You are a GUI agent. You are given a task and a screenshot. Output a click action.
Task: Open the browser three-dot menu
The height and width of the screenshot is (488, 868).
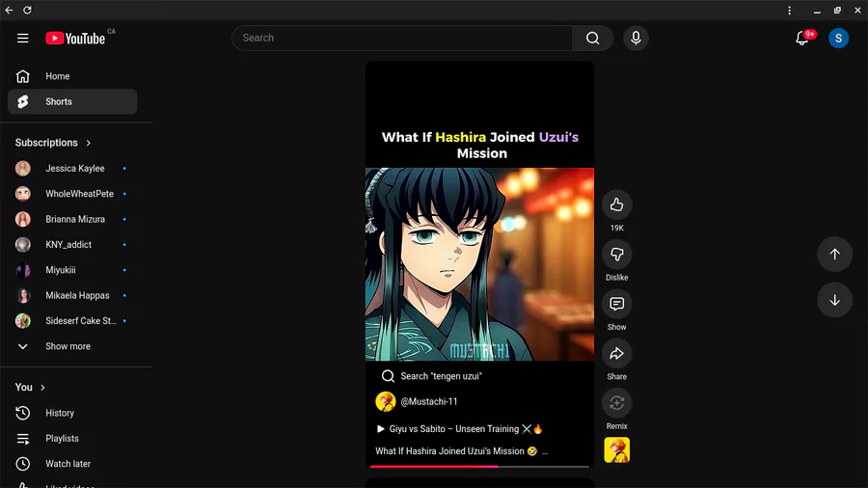789,10
